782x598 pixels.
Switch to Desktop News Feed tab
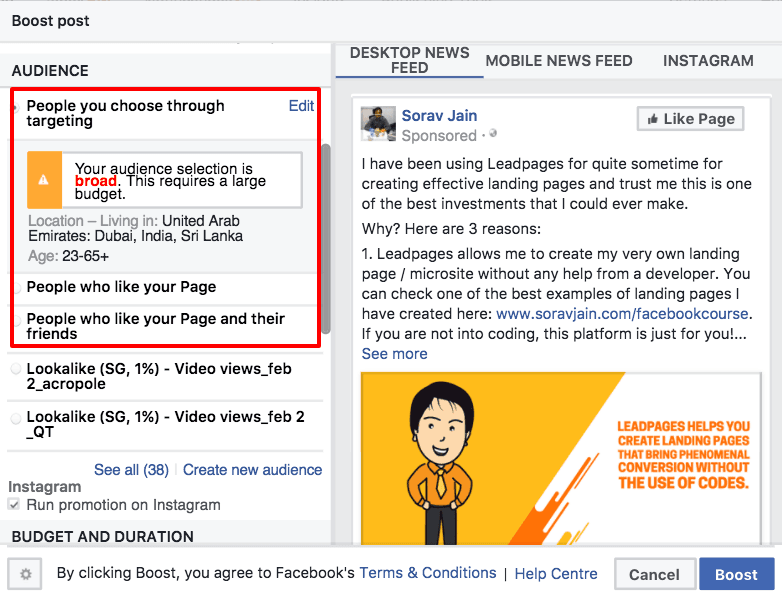coord(409,60)
